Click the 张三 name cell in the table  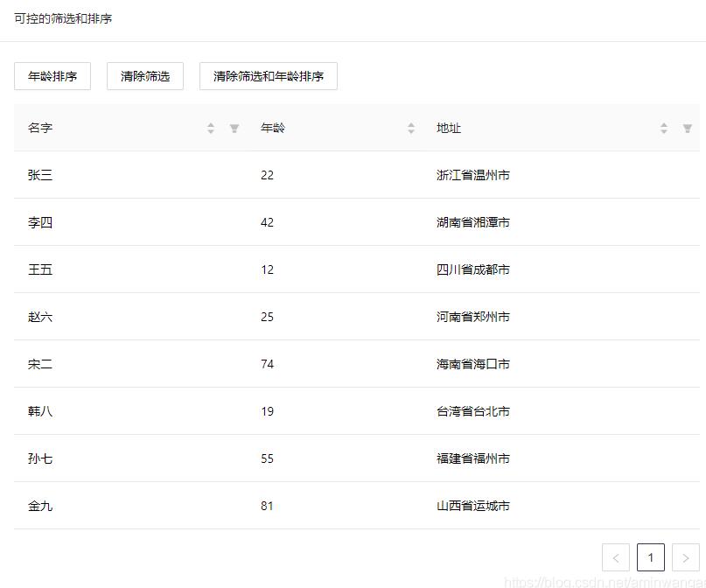39,175
